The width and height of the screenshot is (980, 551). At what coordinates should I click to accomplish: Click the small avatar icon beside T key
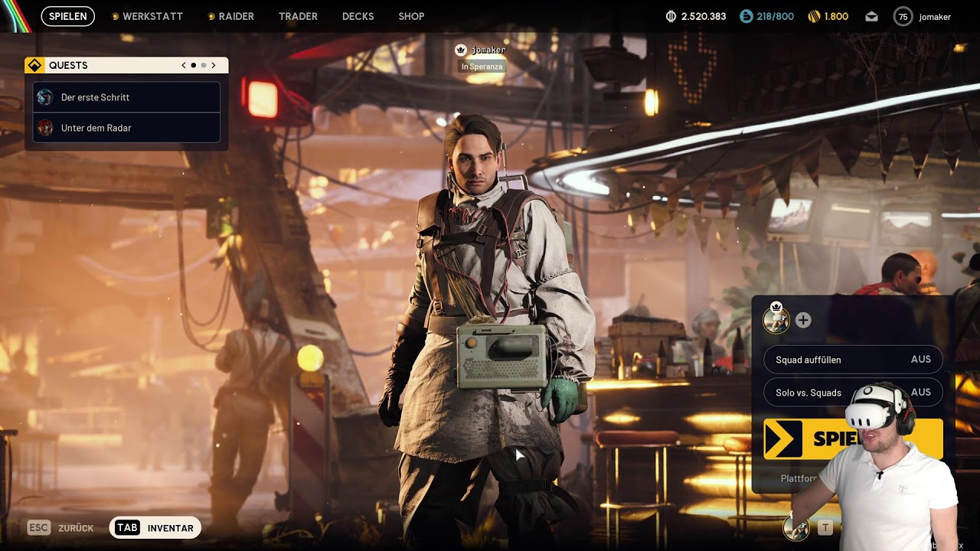tap(796, 527)
